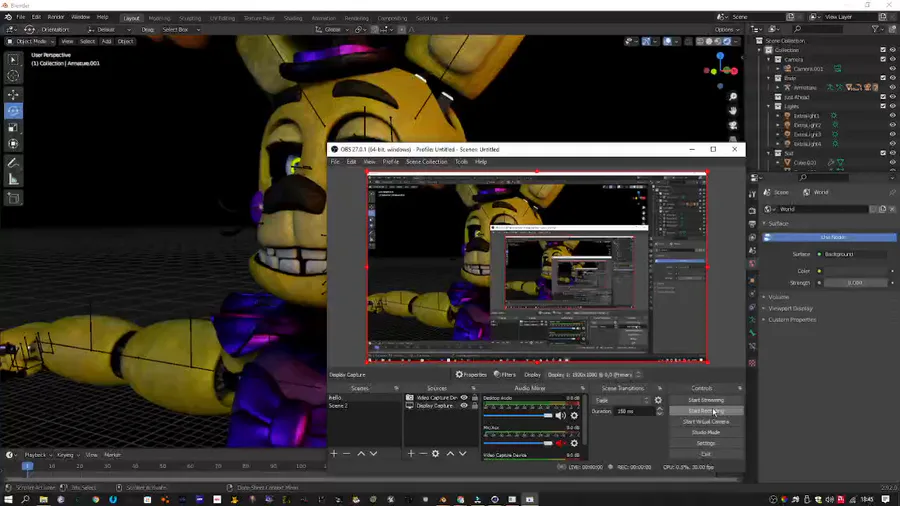This screenshot has width=900, height=506.
Task: Click Use Nodes button in World properties
Action: pos(829,237)
